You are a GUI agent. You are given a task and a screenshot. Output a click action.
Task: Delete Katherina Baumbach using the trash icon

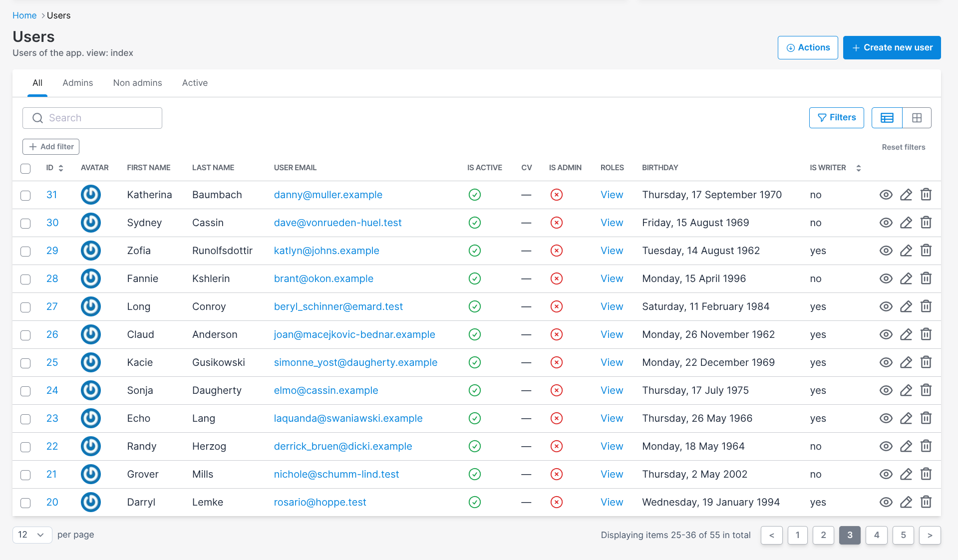coord(926,195)
